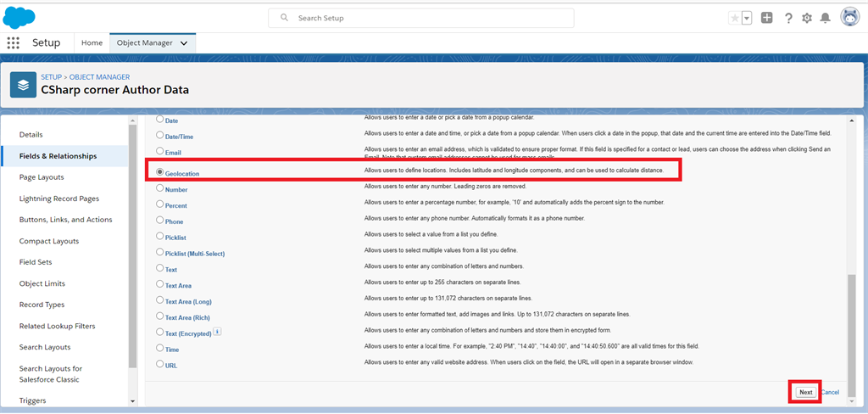Select the Date radio button
This screenshot has height=414, width=868.
pos(160,119)
